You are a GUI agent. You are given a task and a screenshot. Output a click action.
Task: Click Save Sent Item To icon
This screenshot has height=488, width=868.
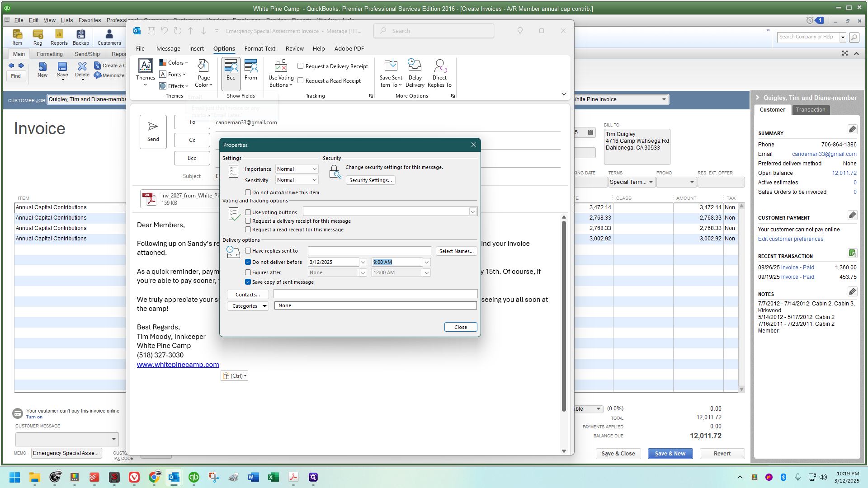pos(391,73)
